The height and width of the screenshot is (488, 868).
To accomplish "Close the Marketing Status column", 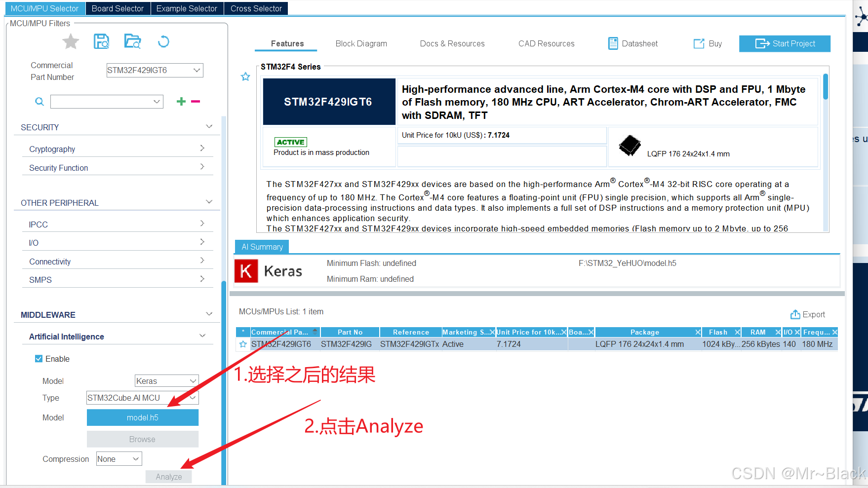I will [x=492, y=332].
